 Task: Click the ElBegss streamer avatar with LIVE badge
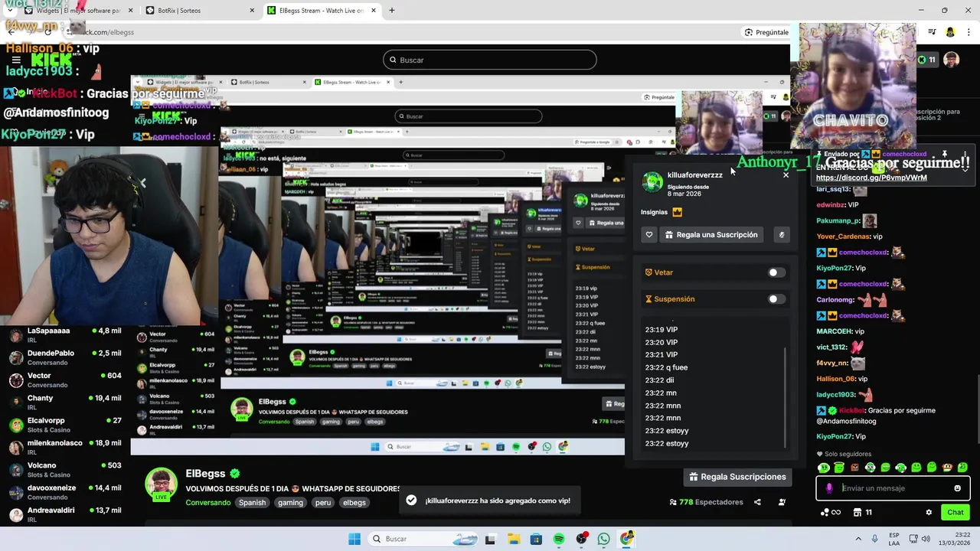(162, 484)
